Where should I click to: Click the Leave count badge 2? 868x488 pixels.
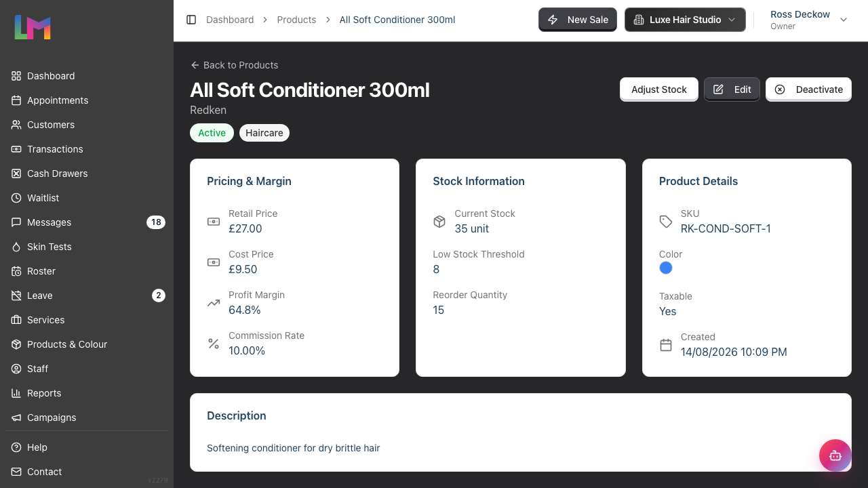click(159, 296)
